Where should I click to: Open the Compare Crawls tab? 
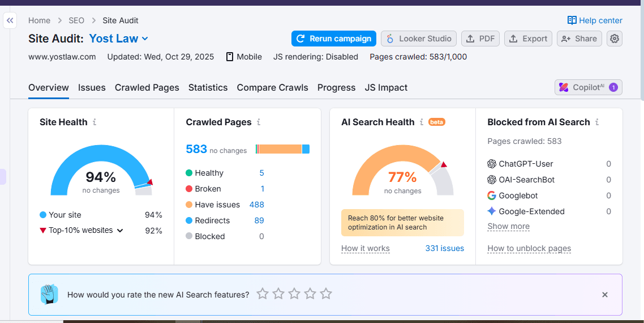272,88
